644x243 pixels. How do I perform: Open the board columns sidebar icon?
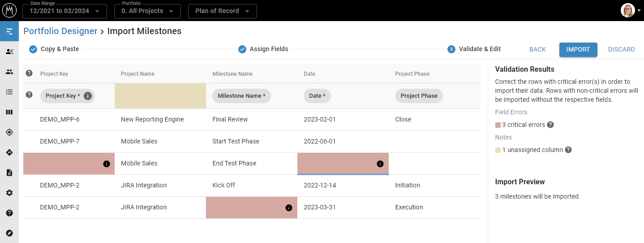coord(9,112)
